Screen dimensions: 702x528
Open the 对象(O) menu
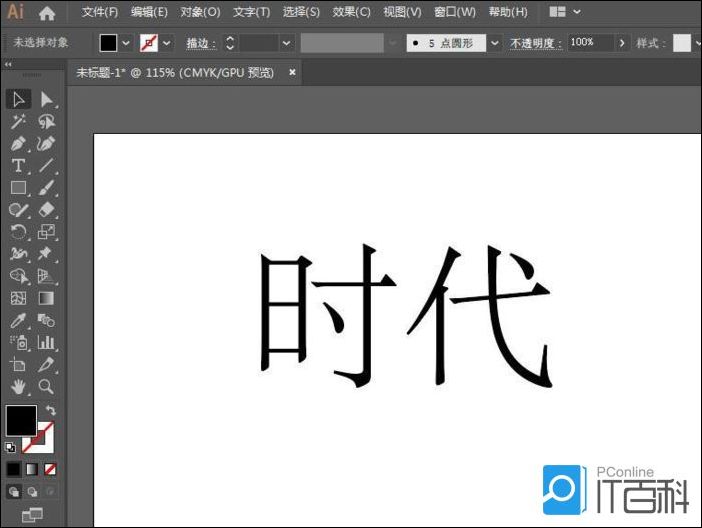200,12
